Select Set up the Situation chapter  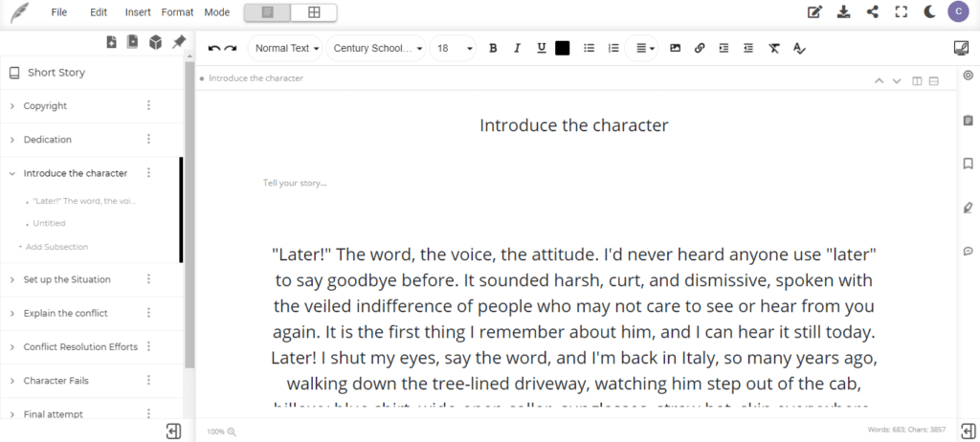point(67,279)
